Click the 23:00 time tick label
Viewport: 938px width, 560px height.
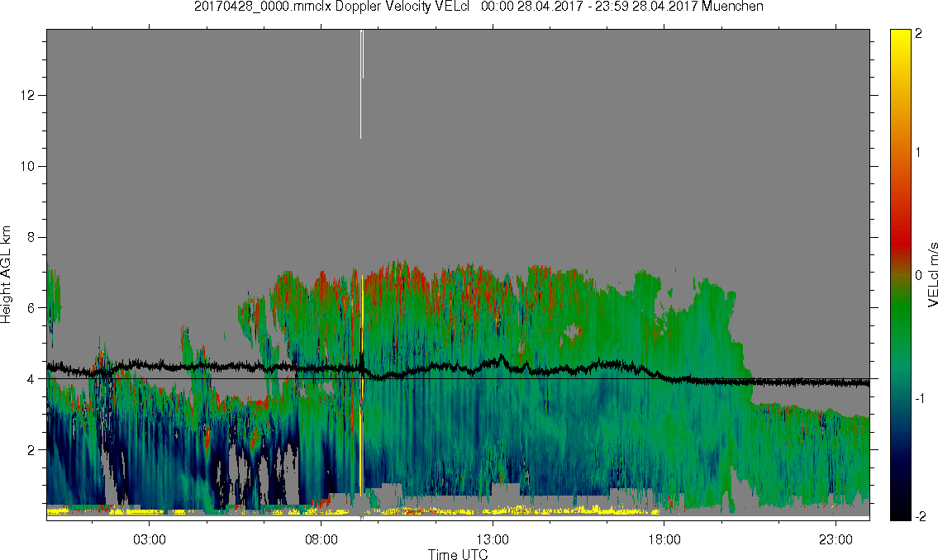(836, 539)
